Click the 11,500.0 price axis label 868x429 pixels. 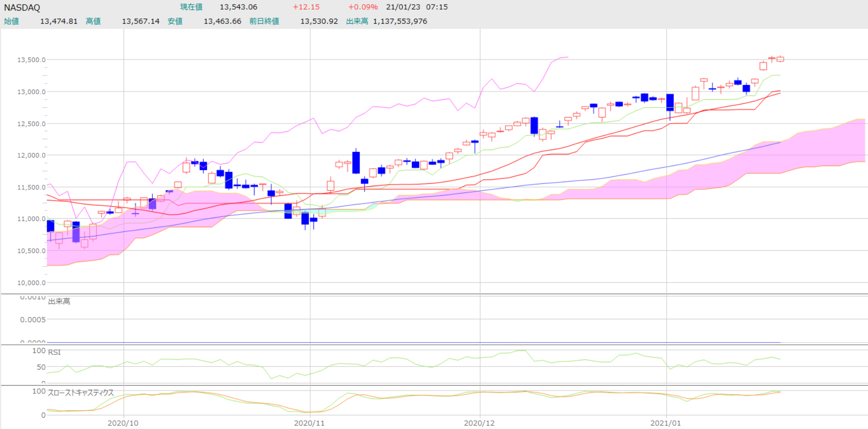coord(32,188)
